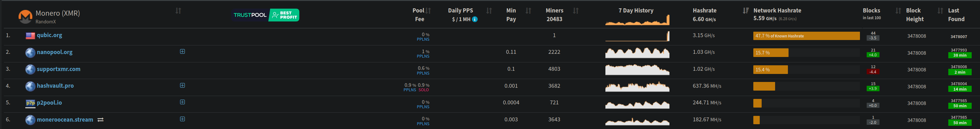Click the exchange arrows icon near moneroocean.stream
Screen dimensions: 980x129
click(x=101, y=120)
